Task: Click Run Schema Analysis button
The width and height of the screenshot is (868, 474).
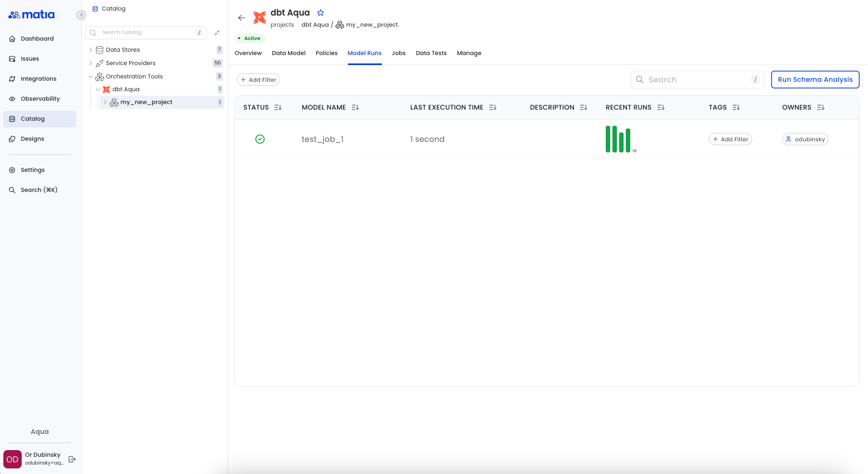Action: click(x=815, y=80)
